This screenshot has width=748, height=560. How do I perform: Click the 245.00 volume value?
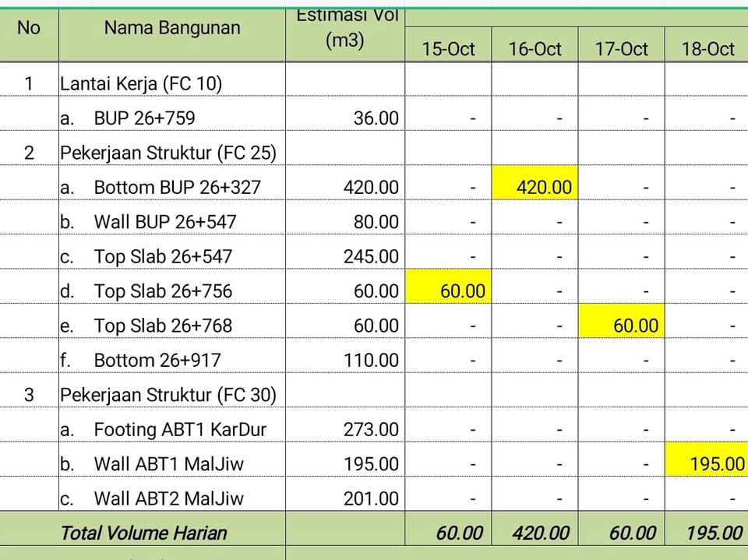point(345,252)
